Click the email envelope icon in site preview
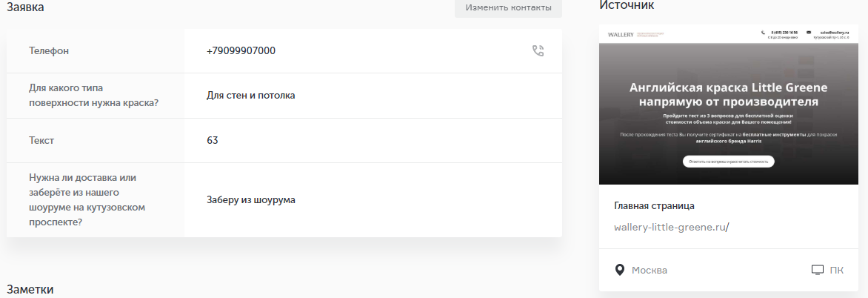The image size is (868, 298). click(x=809, y=33)
